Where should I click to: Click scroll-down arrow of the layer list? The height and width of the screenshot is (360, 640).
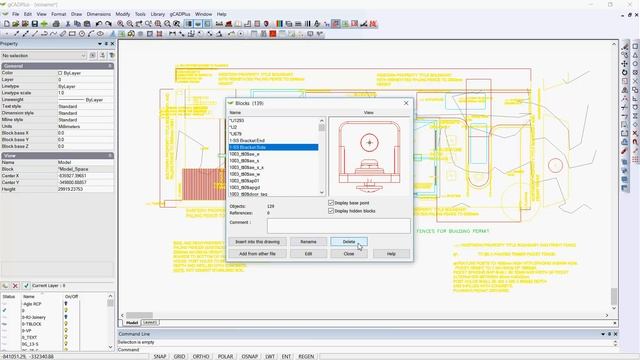coord(110,347)
